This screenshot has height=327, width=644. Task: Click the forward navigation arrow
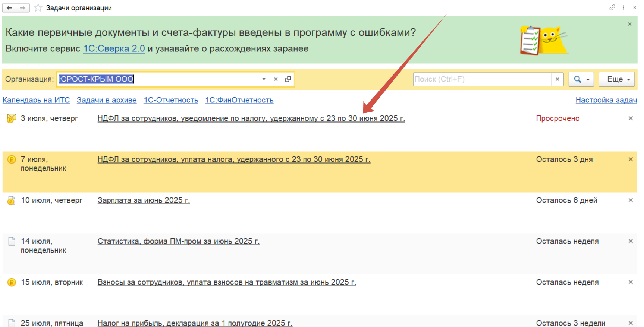(23, 8)
